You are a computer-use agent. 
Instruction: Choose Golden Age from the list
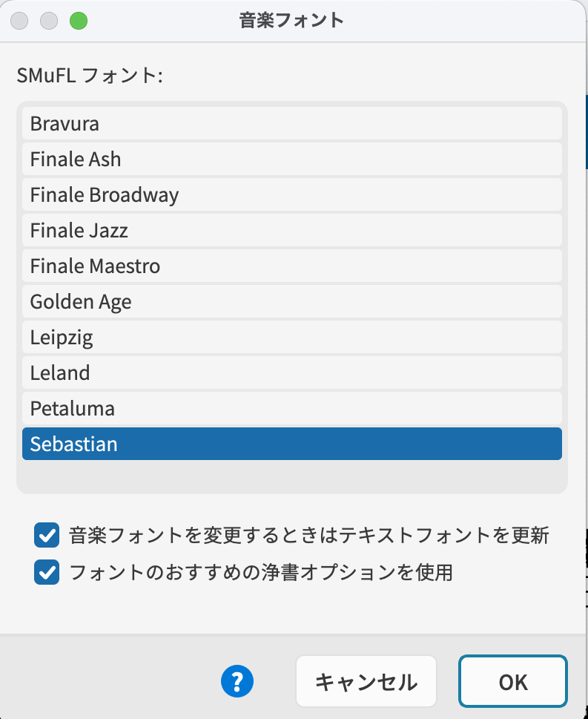tap(291, 301)
